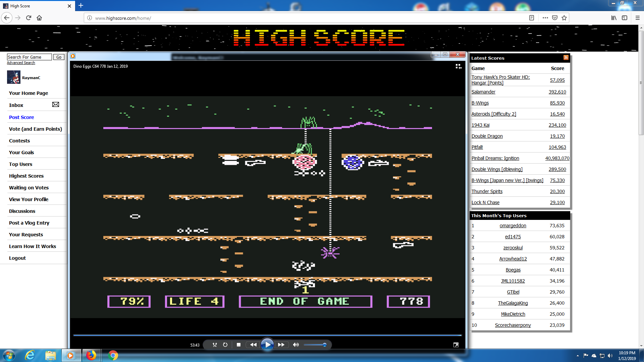Bookmark this page with star icon
This screenshot has height=362, width=644.
click(x=564, y=18)
